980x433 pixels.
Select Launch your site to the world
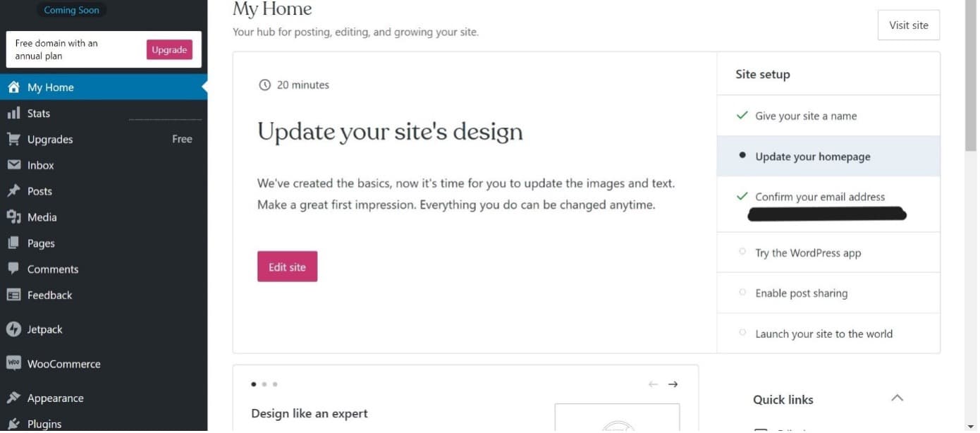tap(828, 334)
